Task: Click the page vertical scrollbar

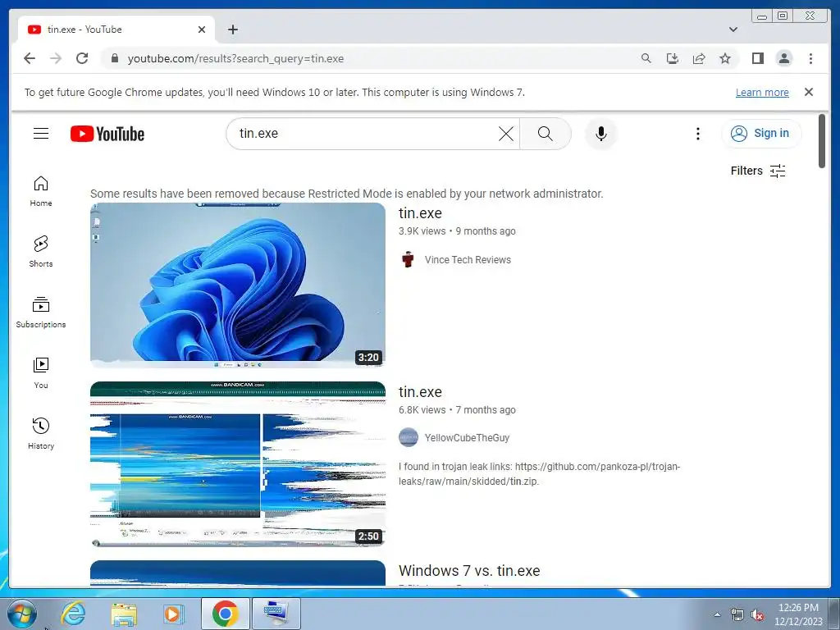Action: pos(822,141)
